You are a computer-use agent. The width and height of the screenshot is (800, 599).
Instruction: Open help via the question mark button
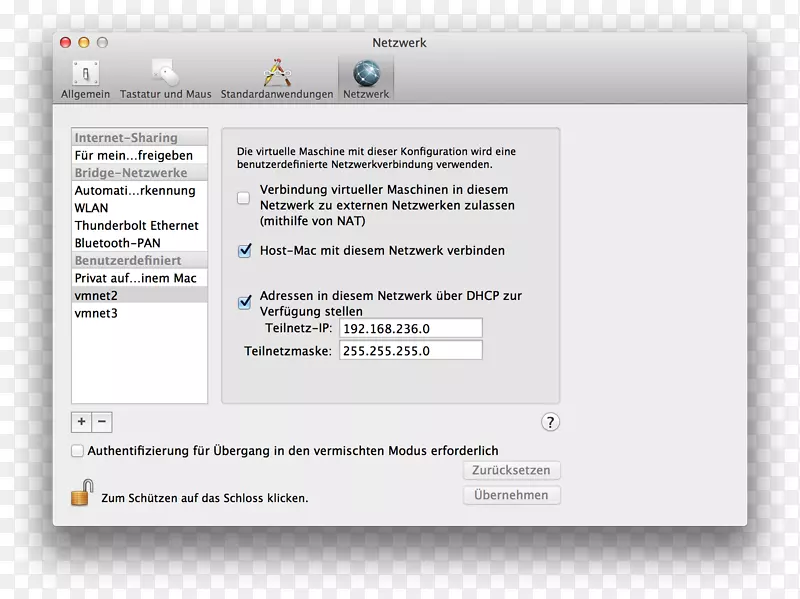(x=550, y=422)
